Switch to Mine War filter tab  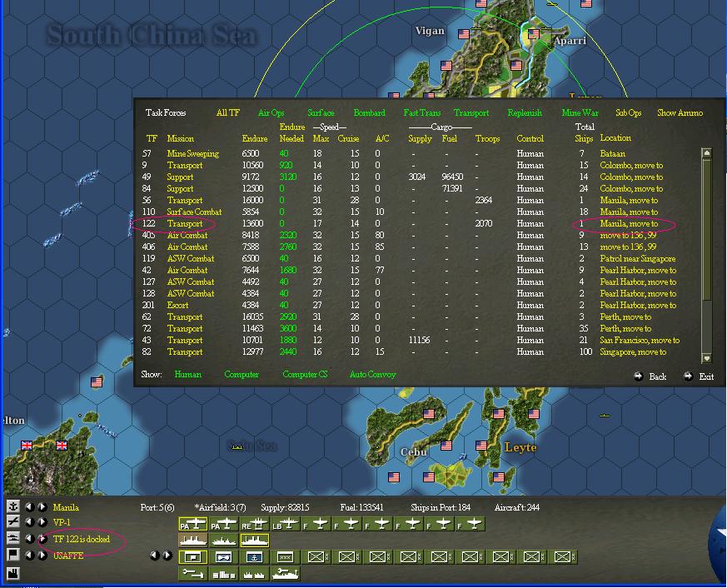[x=580, y=112]
